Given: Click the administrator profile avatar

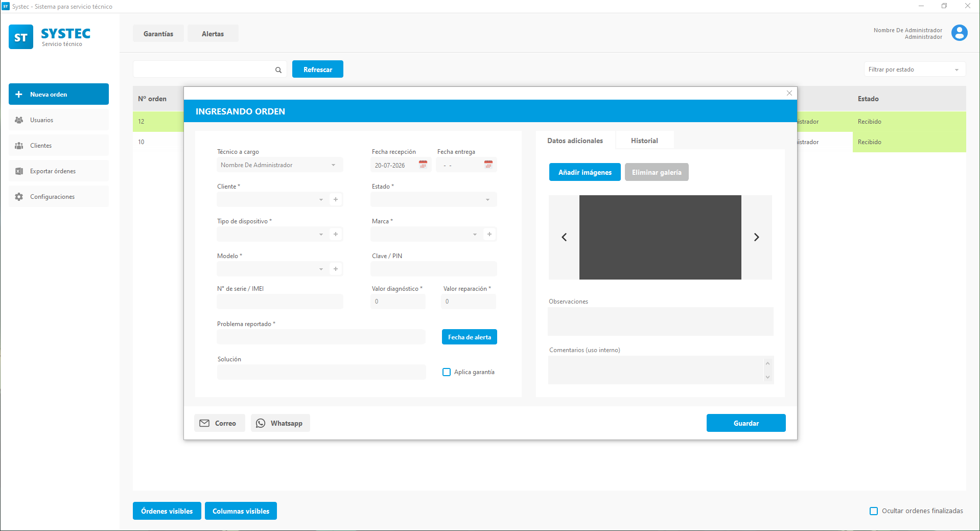Looking at the screenshot, I should pos(959,33).
